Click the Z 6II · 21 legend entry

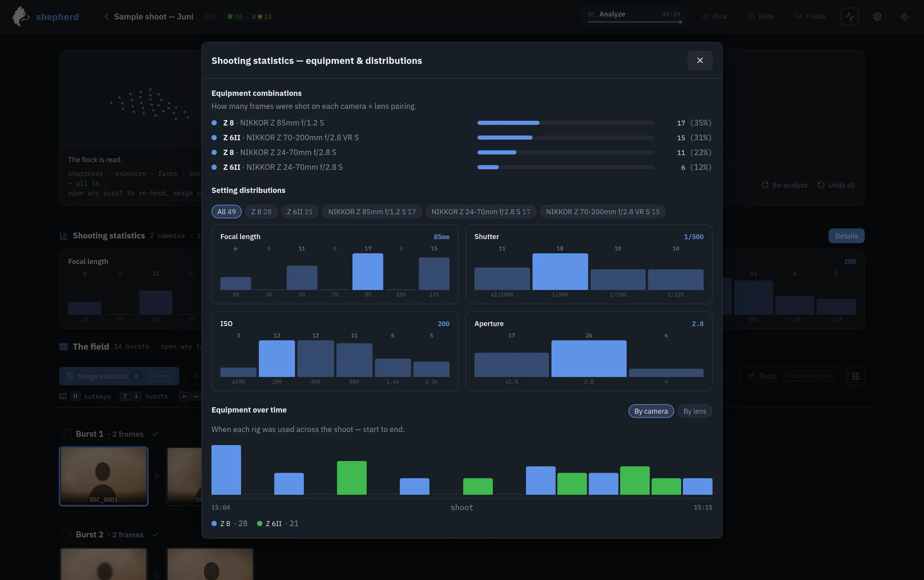pos(278,523)
